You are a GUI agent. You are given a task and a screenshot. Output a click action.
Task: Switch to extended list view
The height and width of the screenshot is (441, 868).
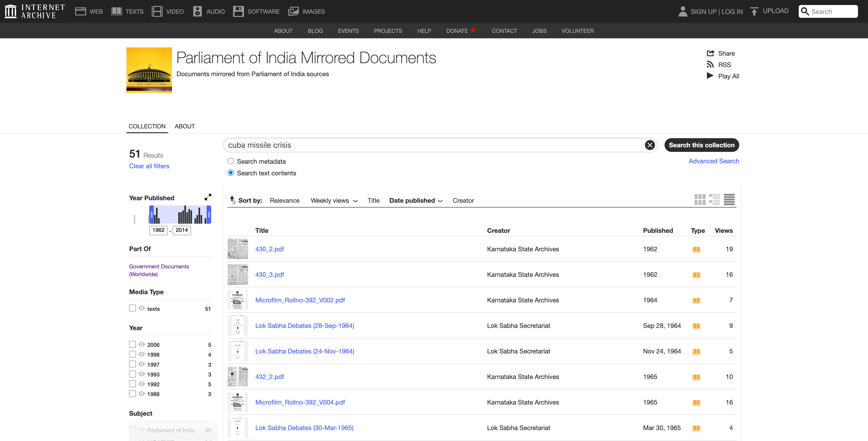(714, 200)
